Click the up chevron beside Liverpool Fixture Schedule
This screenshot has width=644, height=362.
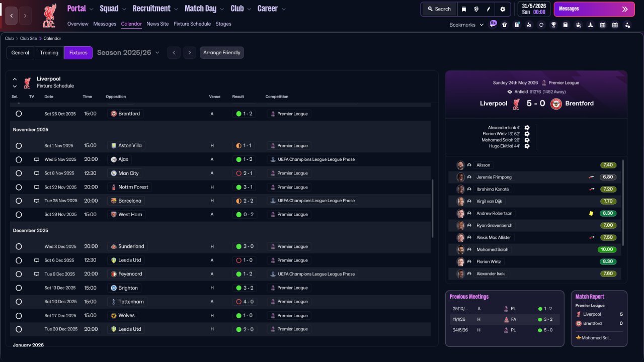[15, 79]
